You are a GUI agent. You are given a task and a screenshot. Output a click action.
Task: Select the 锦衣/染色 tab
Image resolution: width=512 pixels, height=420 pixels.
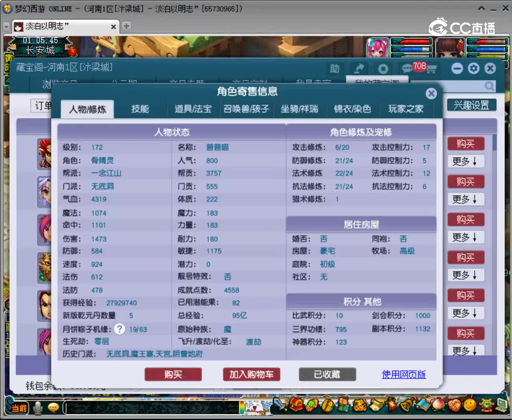click(352, 109)
